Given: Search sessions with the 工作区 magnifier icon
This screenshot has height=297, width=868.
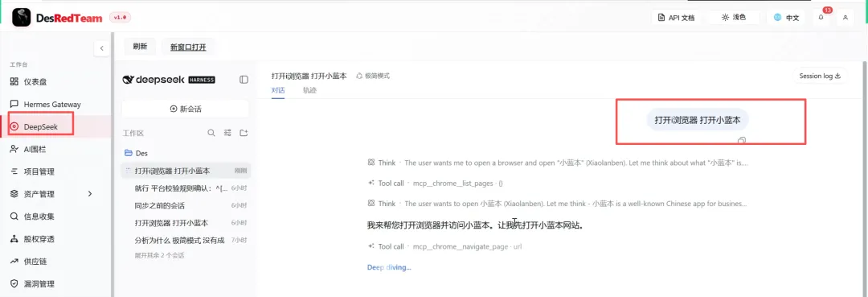Looking at the screenshot, I should [211, 133].
